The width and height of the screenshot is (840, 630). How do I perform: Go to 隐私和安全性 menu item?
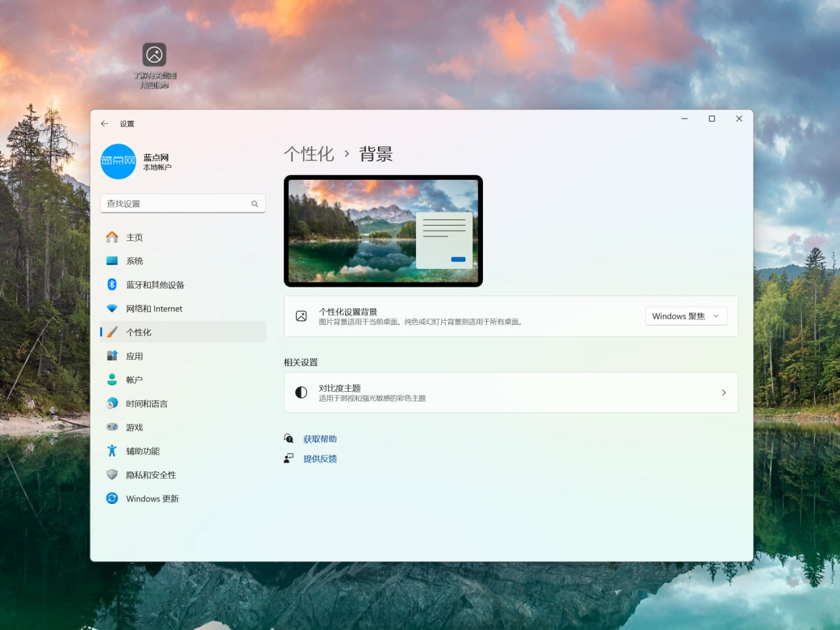coord(151,475)
